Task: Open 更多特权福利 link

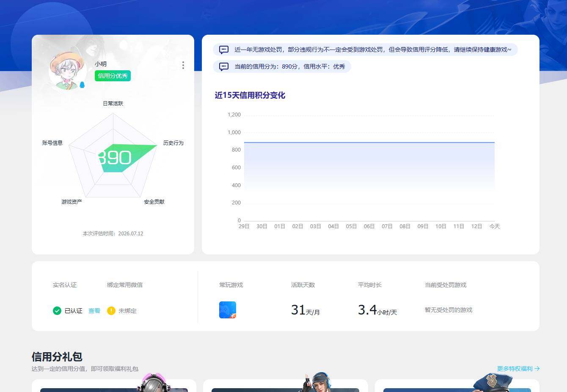Action: [518, 369]
